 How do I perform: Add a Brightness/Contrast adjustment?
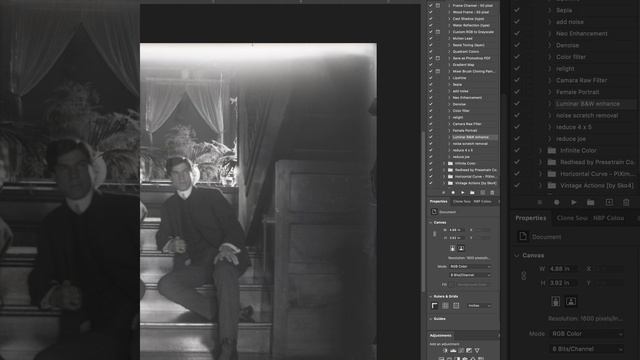(x=445, y=351)
